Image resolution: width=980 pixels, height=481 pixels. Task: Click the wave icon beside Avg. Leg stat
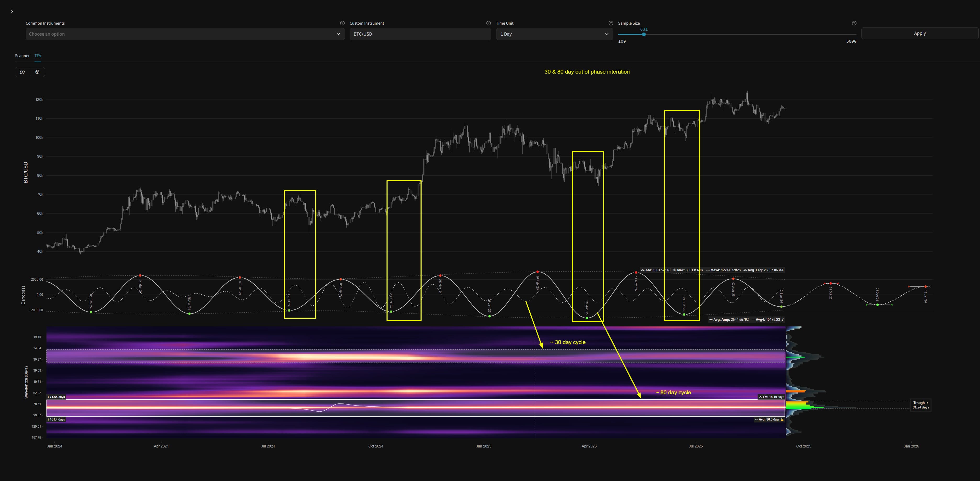coord(745,270)
